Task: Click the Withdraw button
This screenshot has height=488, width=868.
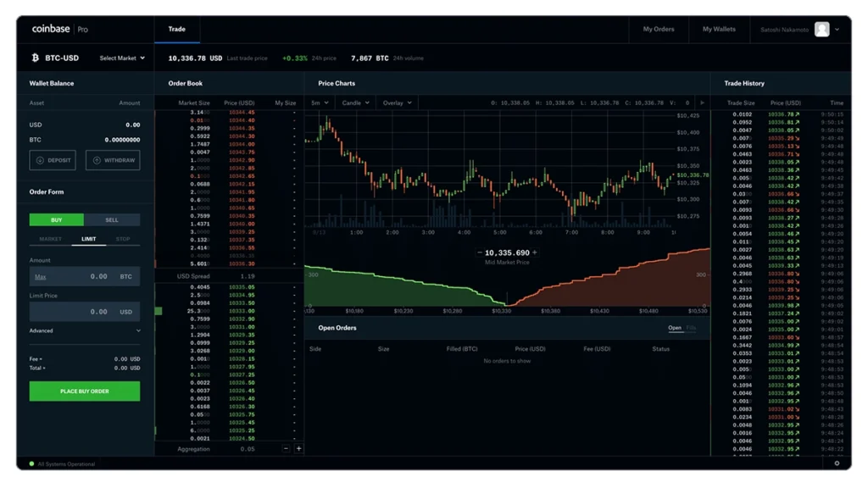Action: pos(113,160)
